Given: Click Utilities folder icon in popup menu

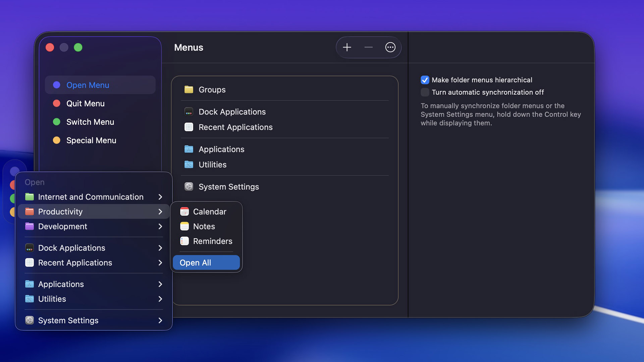Looking at the screenshot, I should coord(30,299).
